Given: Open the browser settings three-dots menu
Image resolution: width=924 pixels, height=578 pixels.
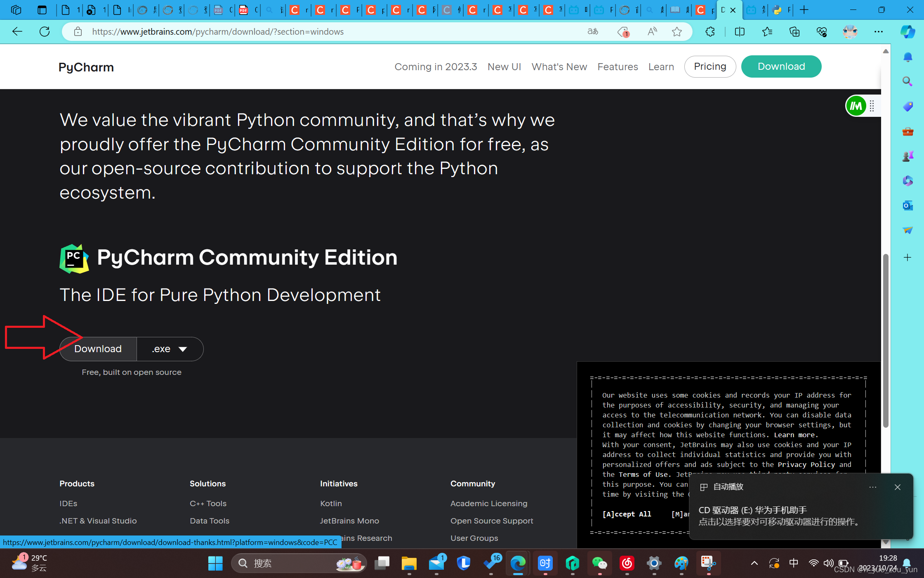Looking at the screenshot, I should [879, 31].
